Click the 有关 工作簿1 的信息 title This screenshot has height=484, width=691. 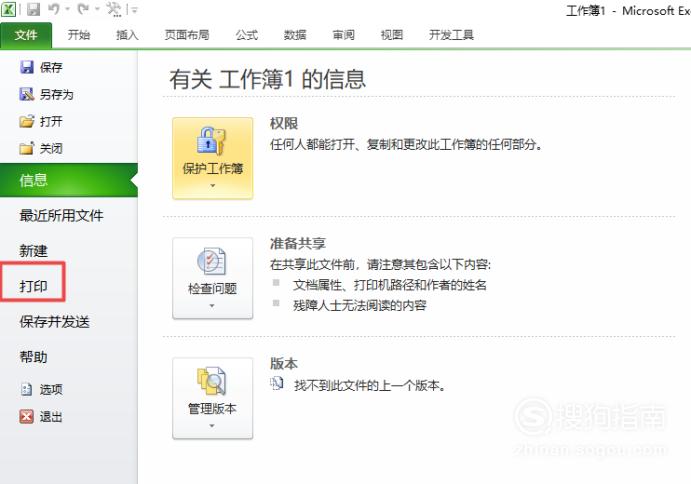268,79
